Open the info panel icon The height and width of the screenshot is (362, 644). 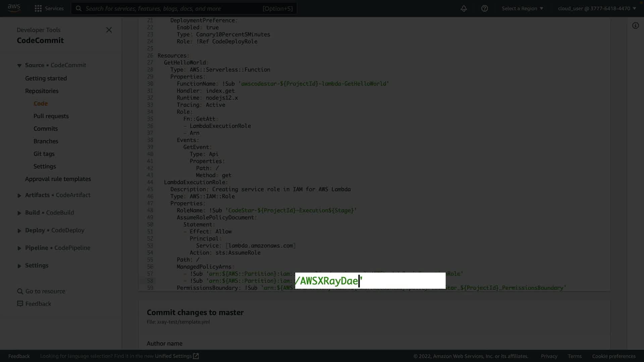click(x=635, y=26)
